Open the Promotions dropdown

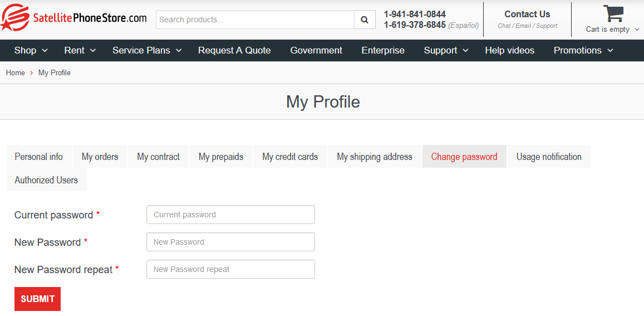click(583, 50)
